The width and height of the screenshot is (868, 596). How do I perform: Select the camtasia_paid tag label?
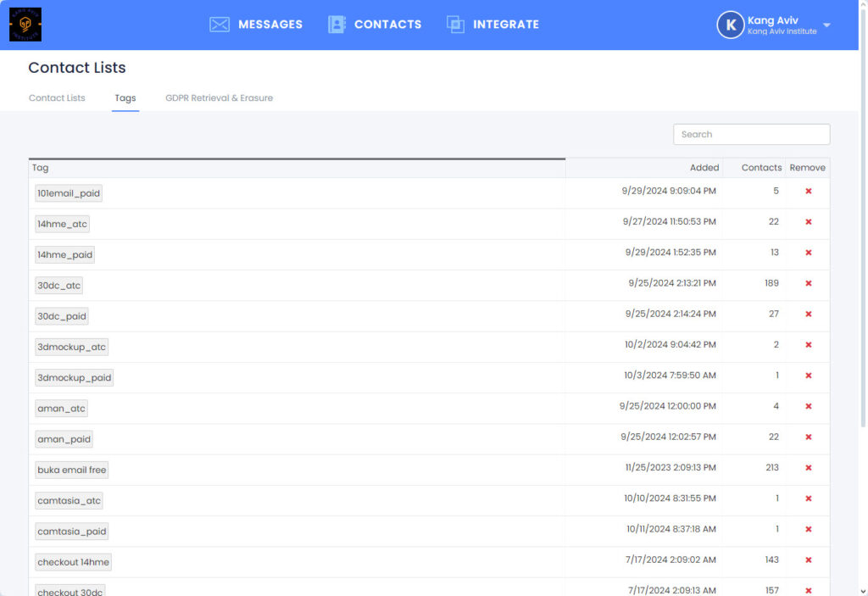pyautogui.click(x=71, y=531)
